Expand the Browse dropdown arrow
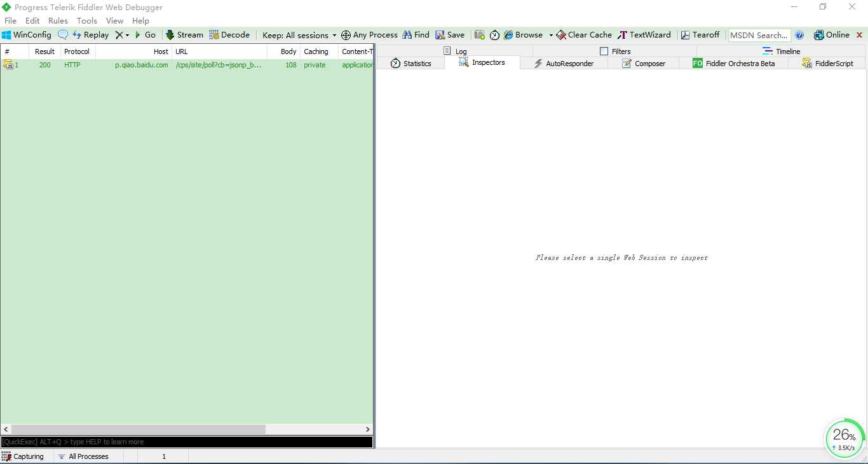This screenshot has height=464, width=868. pyautogui.click(x=551, y=35)
